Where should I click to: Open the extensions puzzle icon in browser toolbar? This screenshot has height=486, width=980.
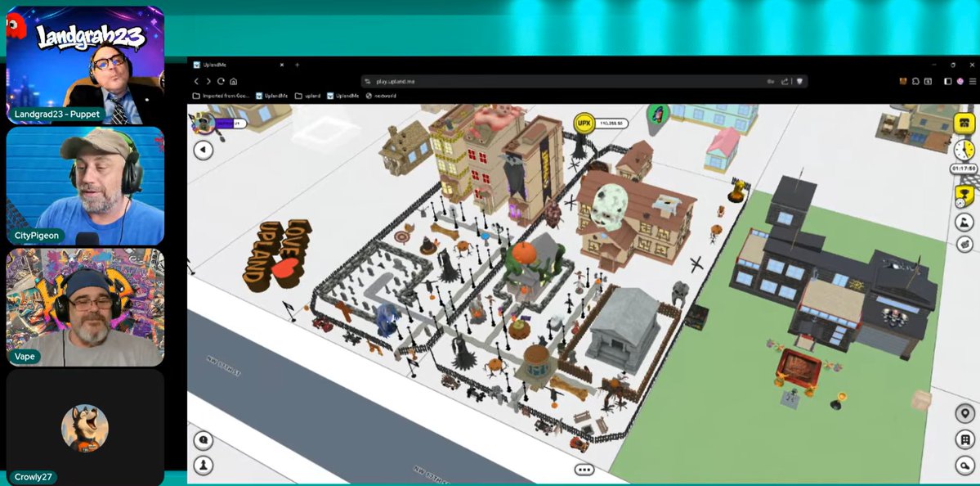coord(915,81)
